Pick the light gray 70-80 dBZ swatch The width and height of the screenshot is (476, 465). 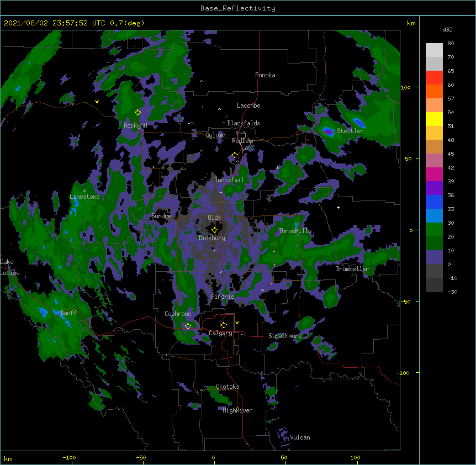434,50
